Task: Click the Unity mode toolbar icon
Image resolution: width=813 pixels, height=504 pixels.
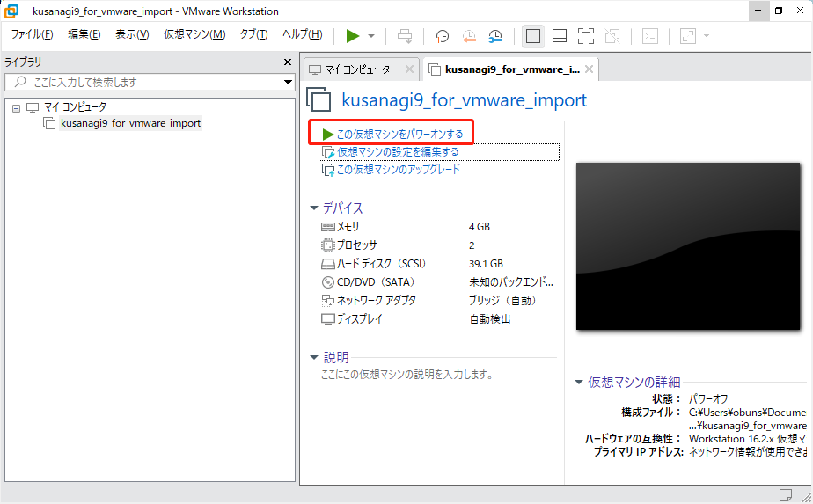Action: point(612,36)
